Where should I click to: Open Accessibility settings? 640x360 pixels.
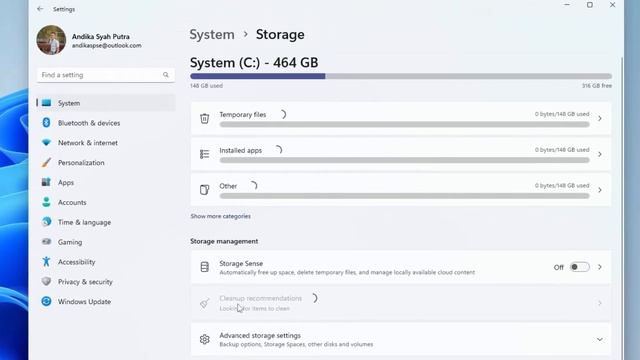pyautogui.click(x=106, y=262)
